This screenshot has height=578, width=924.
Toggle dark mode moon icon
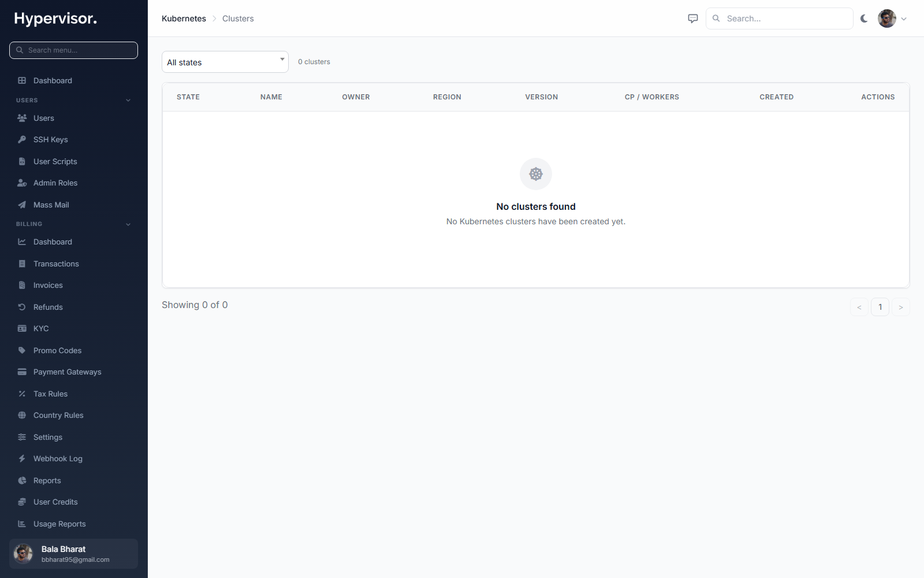(864, 18)
